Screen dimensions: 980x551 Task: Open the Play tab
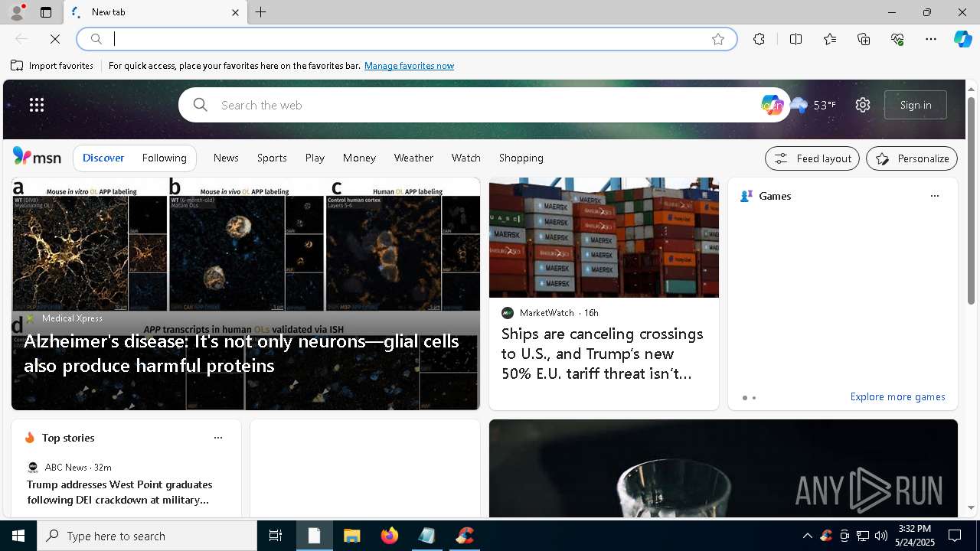pos(315,158)
